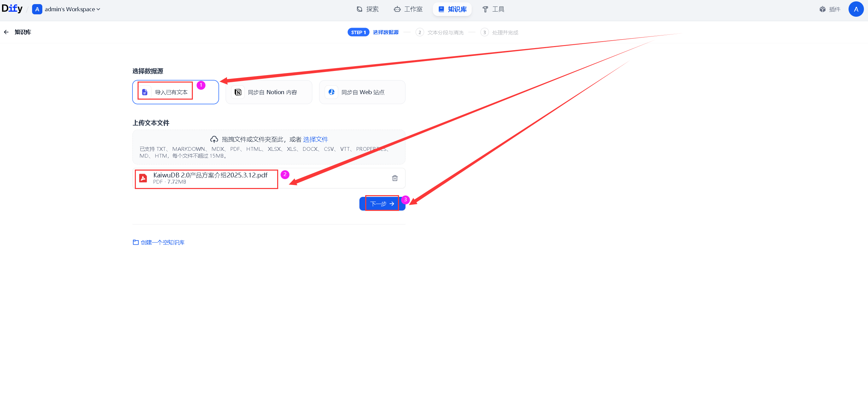Open the 工具 tab
Image resolution: width=868 pixels, height=420 pixels.
[493, 9]
